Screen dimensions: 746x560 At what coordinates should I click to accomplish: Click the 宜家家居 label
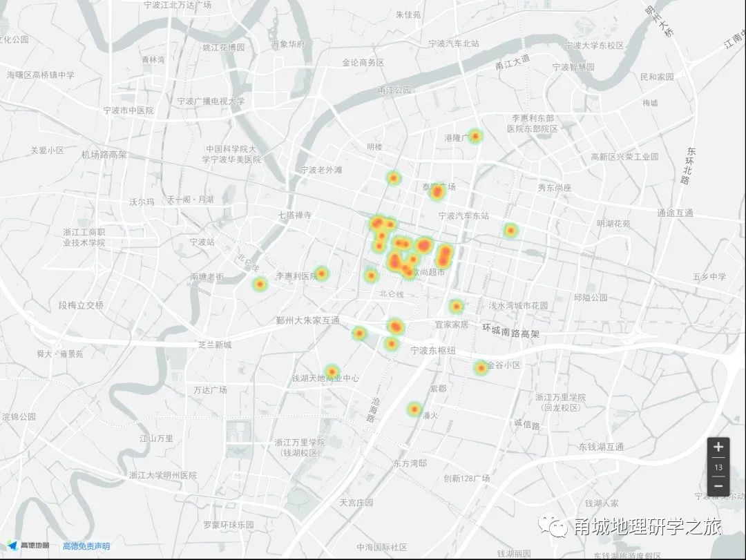[x=452, y=325]
